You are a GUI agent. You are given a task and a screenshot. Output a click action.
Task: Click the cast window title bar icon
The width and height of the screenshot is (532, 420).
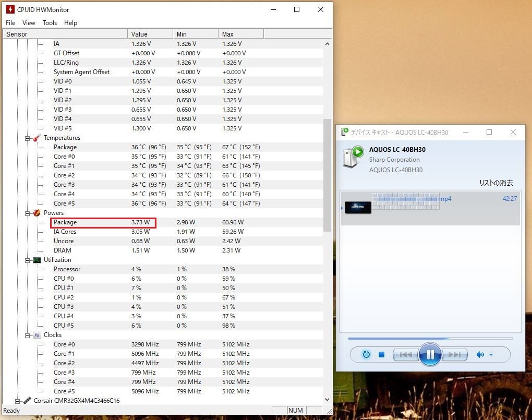(344, 131)
